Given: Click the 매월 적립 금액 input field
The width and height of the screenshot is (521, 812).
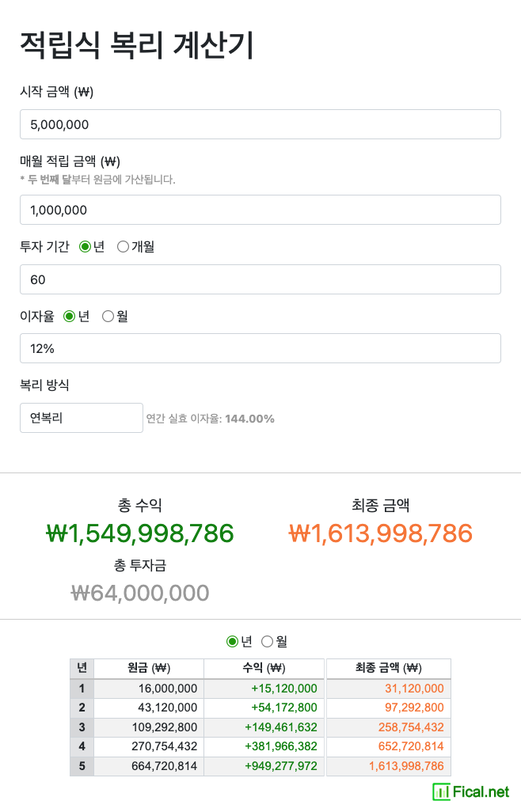Looking at the screenshot, I should 260,210.
